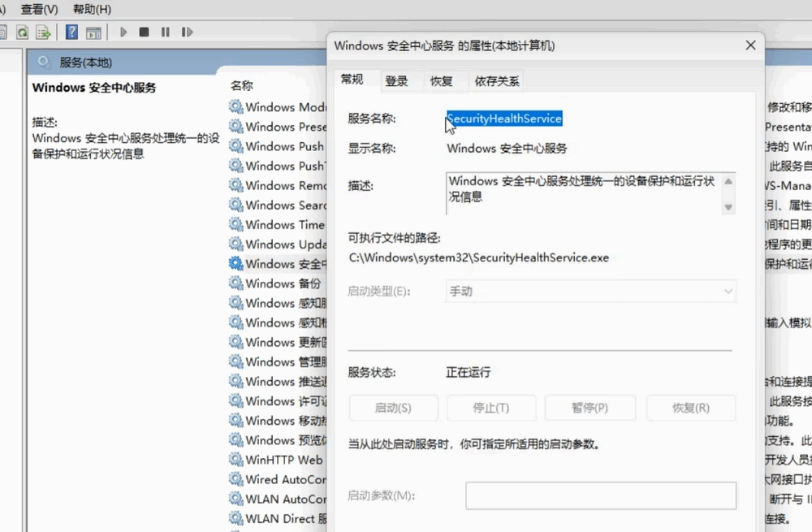Pause the service using the toolbar pause icon
The height and width of the screenshot is (532, 812).
[x=165, y=32]
